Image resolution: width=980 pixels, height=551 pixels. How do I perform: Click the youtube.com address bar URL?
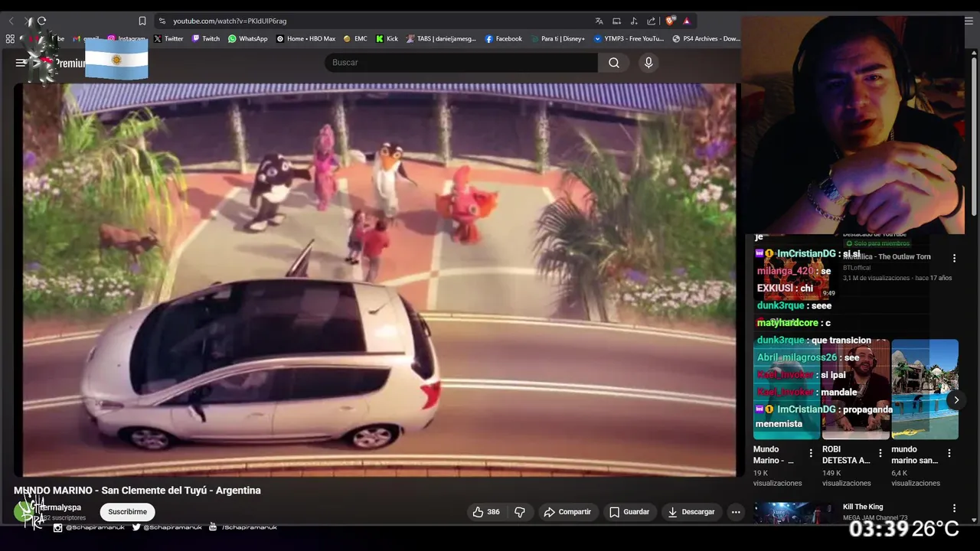click(x=230, y=21)
